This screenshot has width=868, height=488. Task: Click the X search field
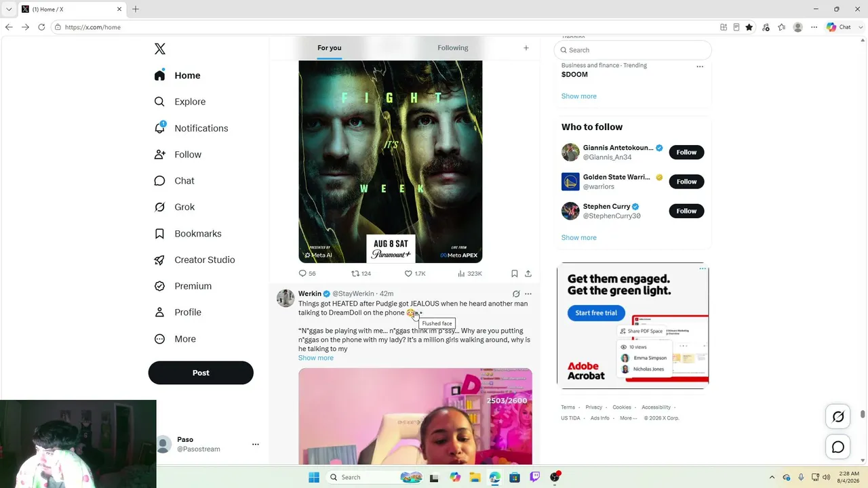(x=633, y=50)
